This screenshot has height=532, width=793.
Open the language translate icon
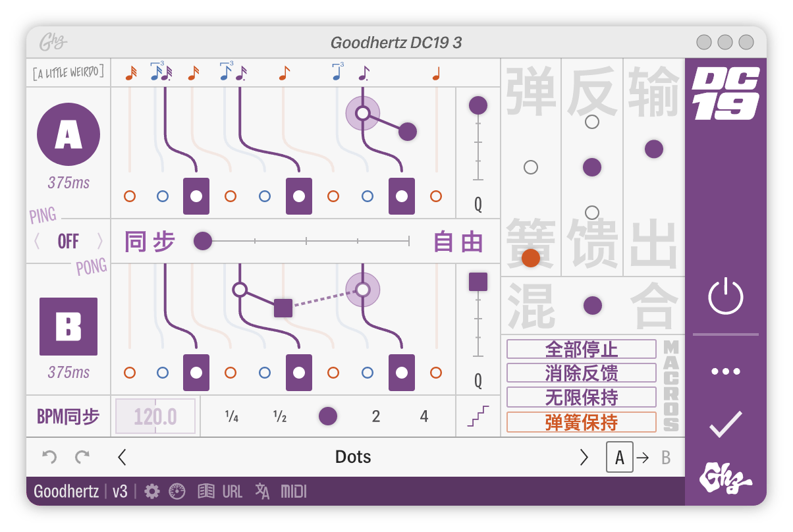262,491
